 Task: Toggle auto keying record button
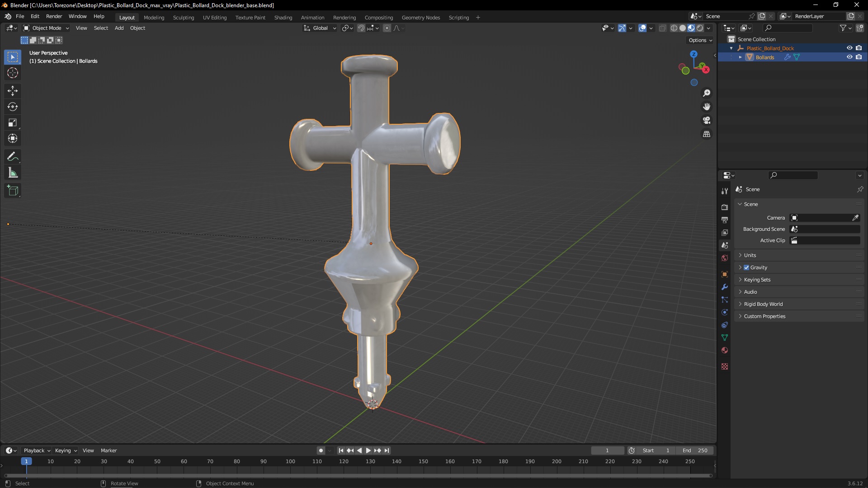pos(321,450)
